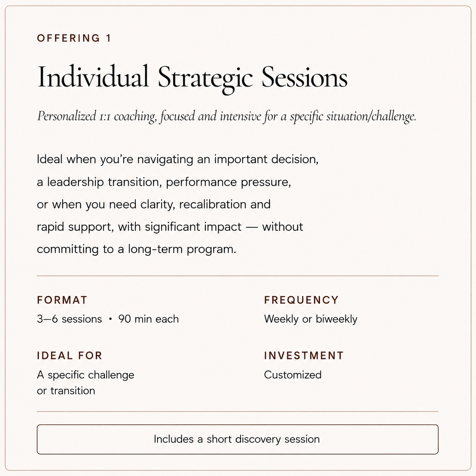Click the 'INVESTMENT' section label
The image size is (476, 476).
point(304,356)
